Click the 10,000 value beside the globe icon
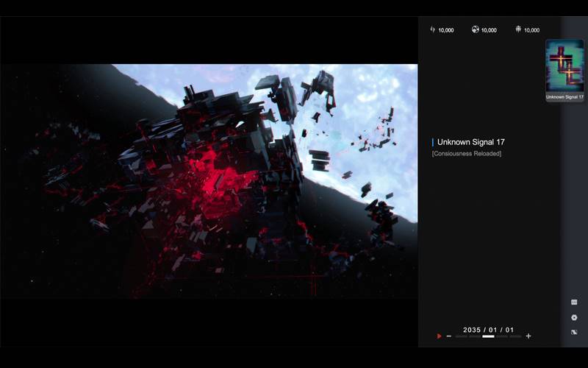 489,30
